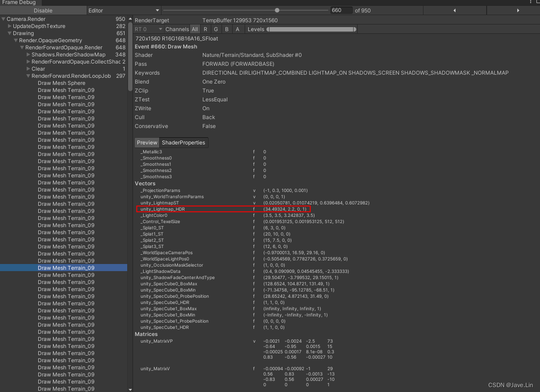Select the _ProjectionParams property
The image size is (540, 392).
tap(160, 190)
